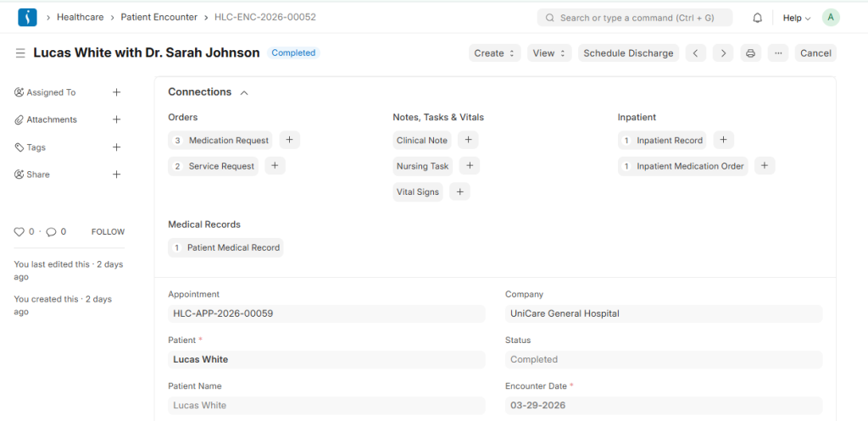Open the View dropdown
Viewport: 868px width, 421px height.
(x=548, y=53)
